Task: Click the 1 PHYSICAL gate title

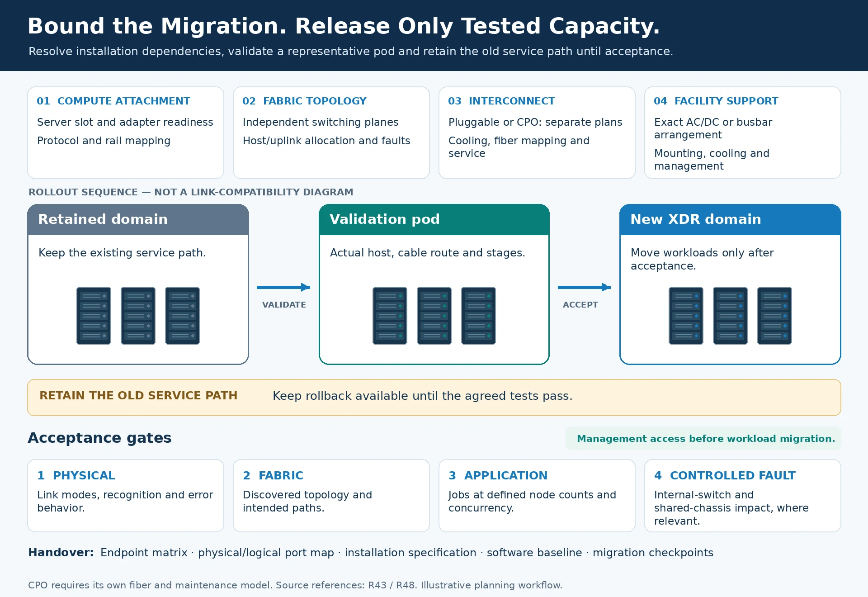Action: [x=76, y=476]
